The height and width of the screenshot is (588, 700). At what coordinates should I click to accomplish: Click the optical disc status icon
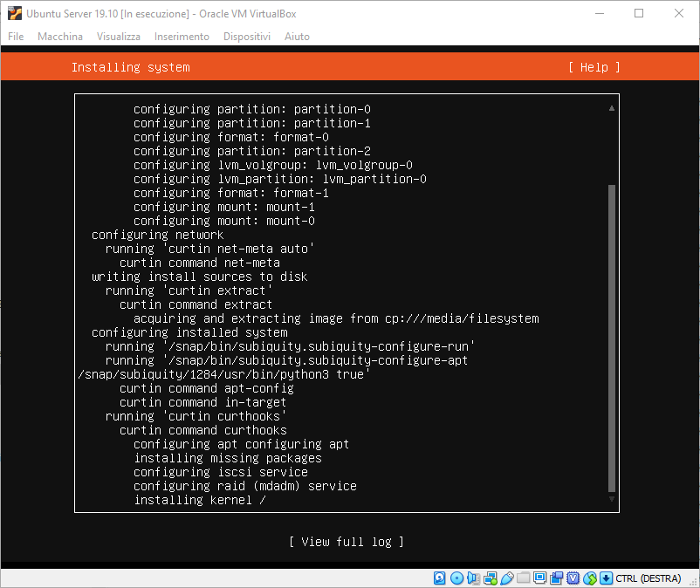[456, 578]
